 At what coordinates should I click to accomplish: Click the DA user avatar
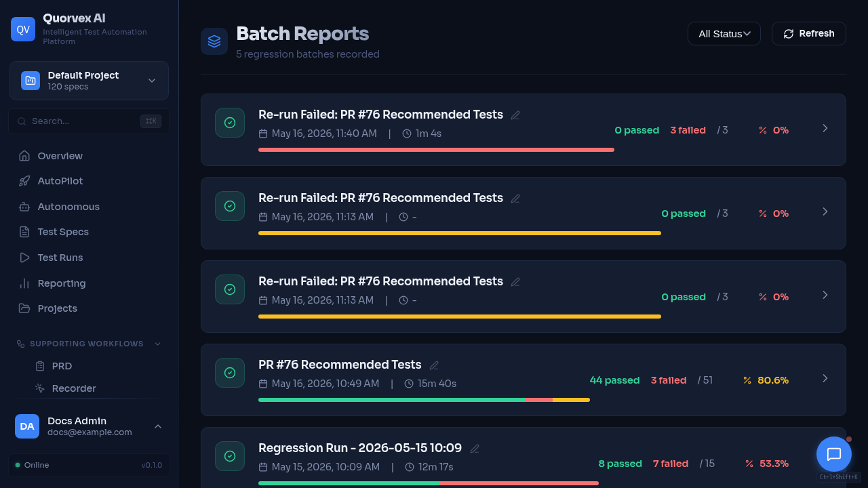pos(27,426)
